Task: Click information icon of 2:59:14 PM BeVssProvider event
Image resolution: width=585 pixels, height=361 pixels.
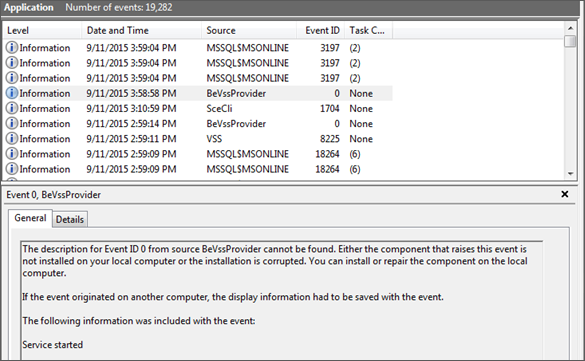Action: pos(12,123)
